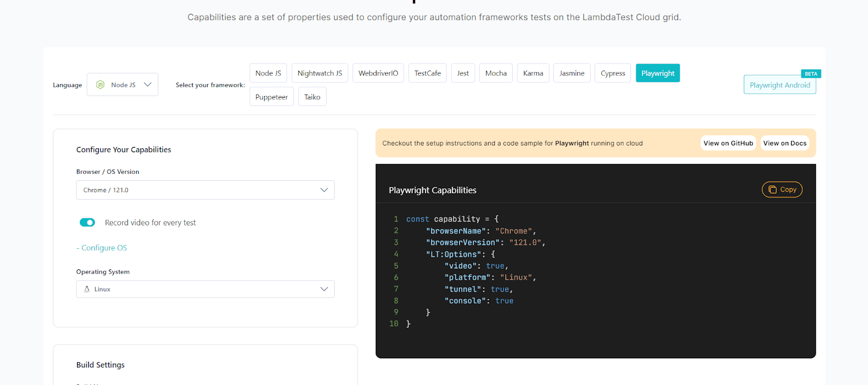Pick the TestCafe framework

click(x=427, y=73)
